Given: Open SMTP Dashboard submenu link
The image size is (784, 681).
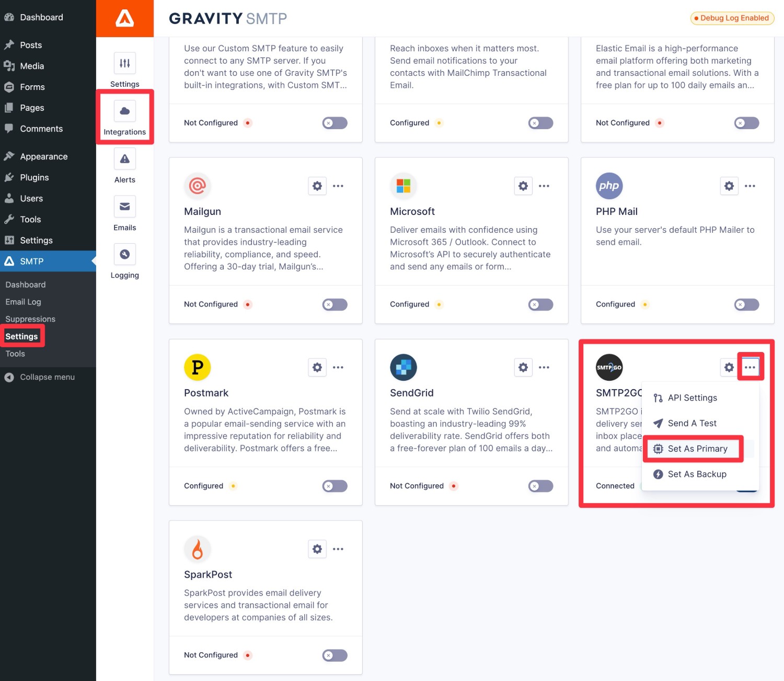Looking at the screenshot, I should click(26, 285).
